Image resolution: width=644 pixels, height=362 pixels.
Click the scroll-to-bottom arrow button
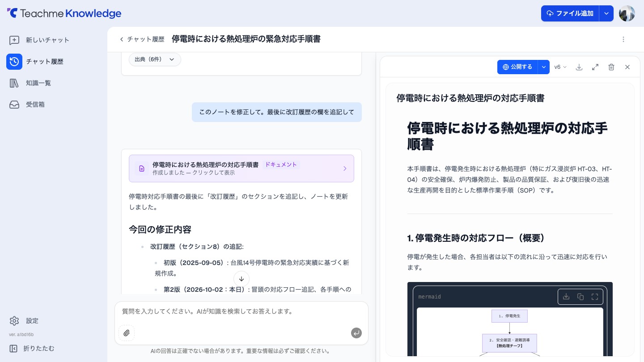pos(241,279)
